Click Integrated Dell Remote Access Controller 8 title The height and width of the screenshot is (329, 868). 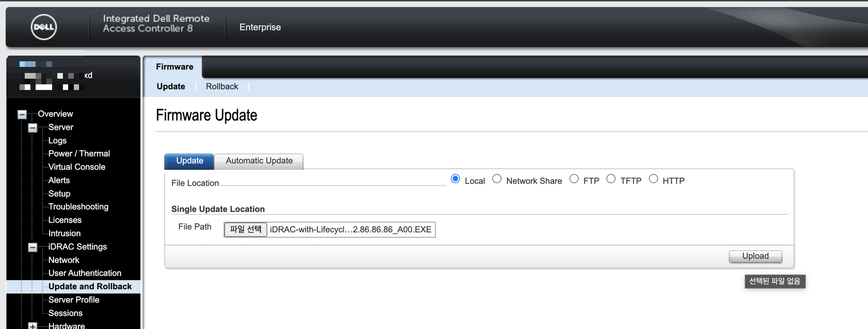point(156,23)
